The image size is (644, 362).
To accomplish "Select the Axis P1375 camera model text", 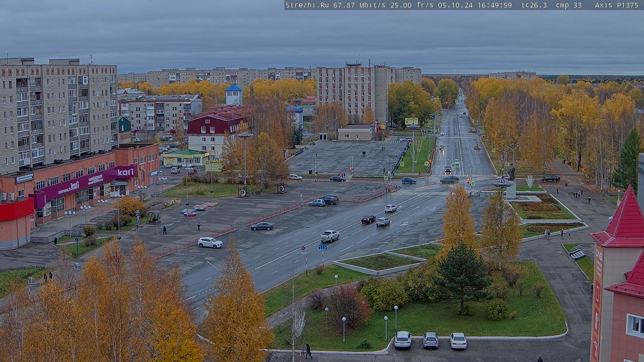I will [617, 5].
